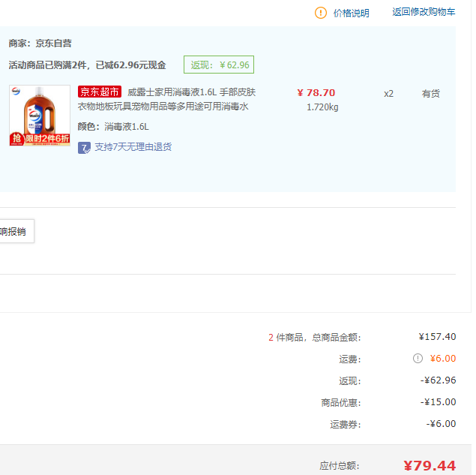Select the -¥15.00 product discount value
Screen dimensions: 476x475
tap(438, 402)
